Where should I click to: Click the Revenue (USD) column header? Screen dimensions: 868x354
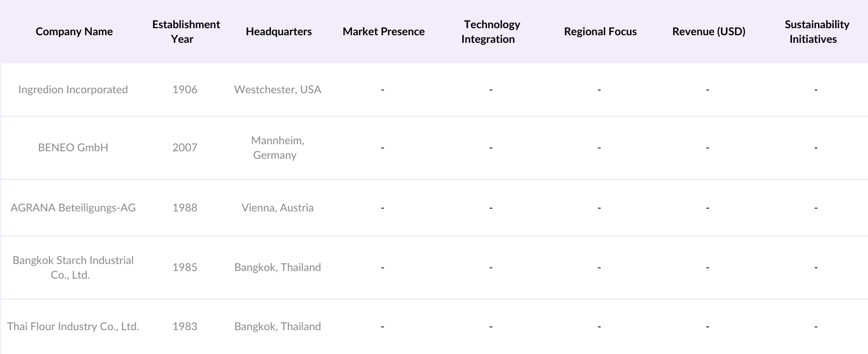pos(709,31)
